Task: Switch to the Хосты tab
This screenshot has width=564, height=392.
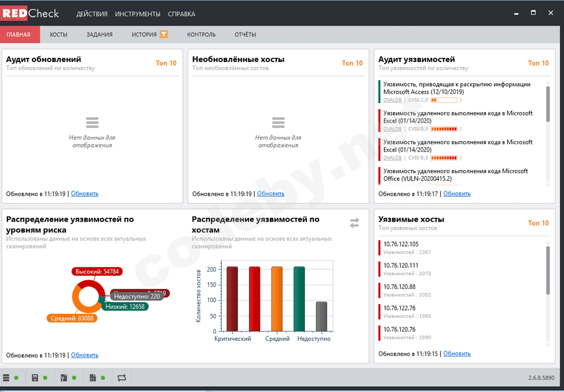Action: click(58, 35)
